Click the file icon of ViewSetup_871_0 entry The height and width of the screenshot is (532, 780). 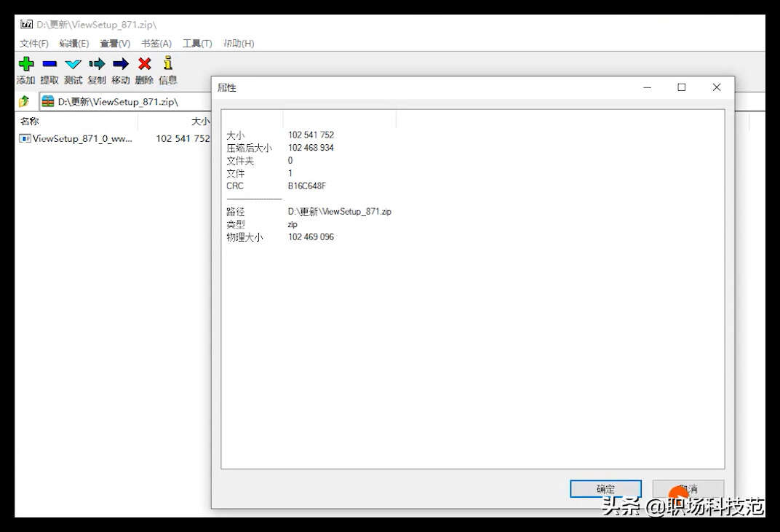click(x=25, y=138)
